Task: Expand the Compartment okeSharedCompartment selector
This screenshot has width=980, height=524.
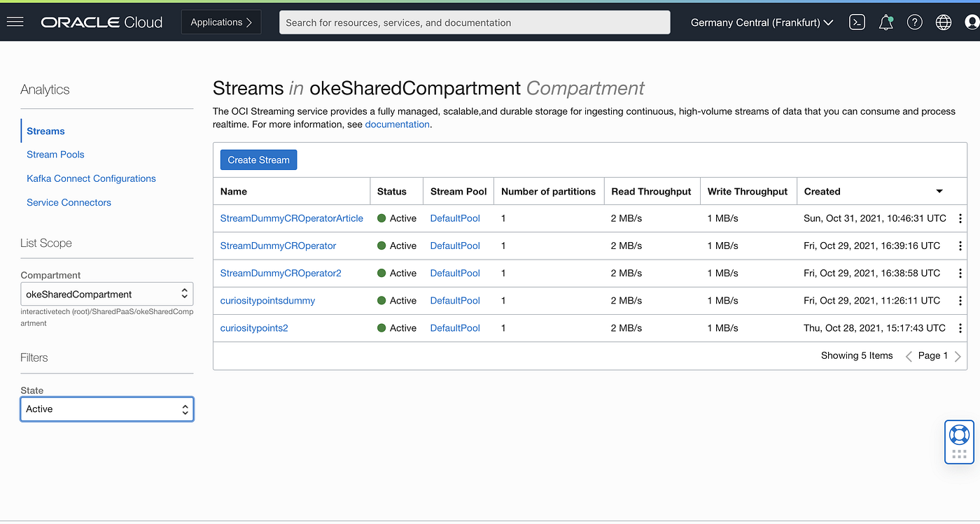Action: point(107,294)
